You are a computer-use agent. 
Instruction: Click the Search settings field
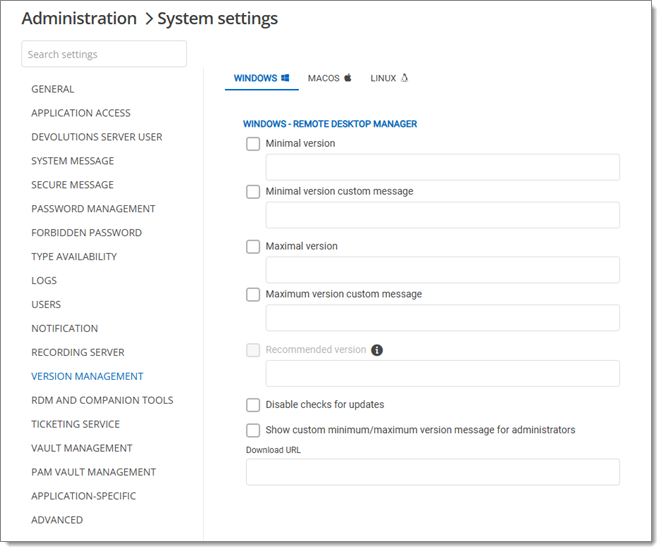(x=104, y=54)
